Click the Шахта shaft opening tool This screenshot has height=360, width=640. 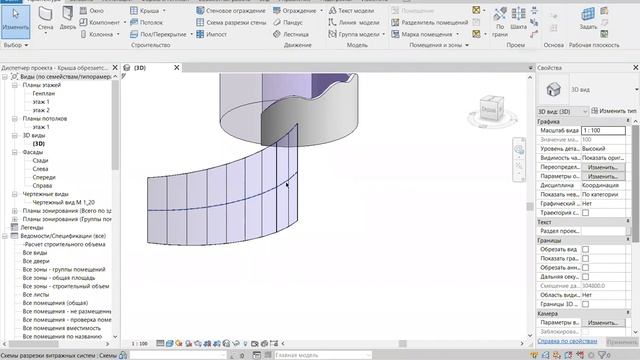coord(518,19)
